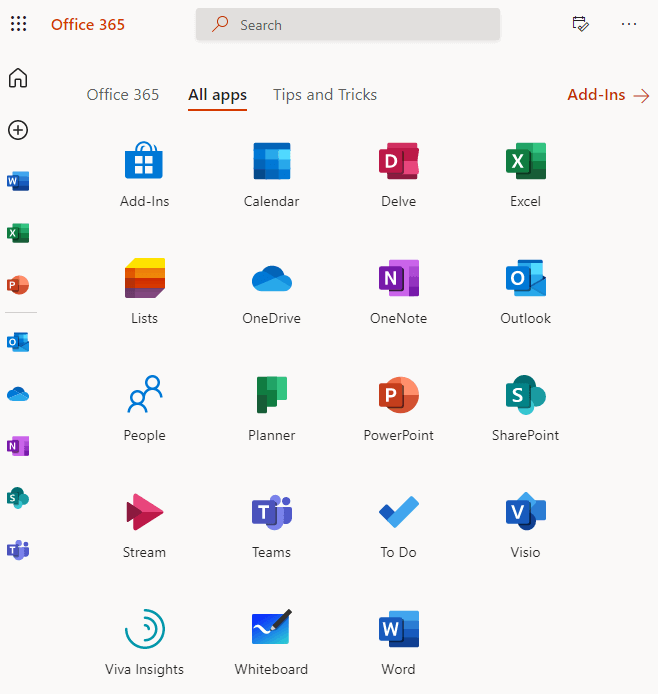Open SharePoint from the apps grid

click(x=525, y=396)
